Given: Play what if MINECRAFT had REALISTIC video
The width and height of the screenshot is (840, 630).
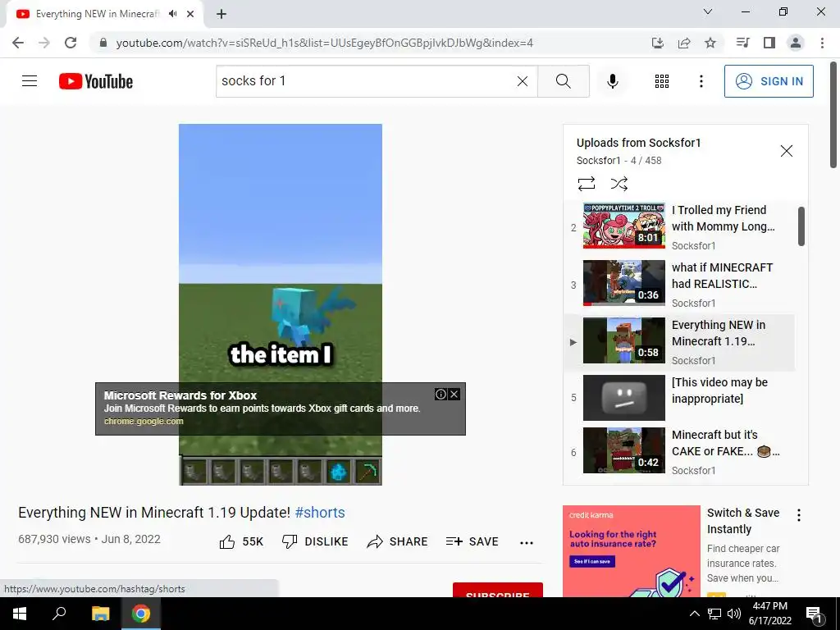Looking at the screenshot, I should tap(623, 283).
